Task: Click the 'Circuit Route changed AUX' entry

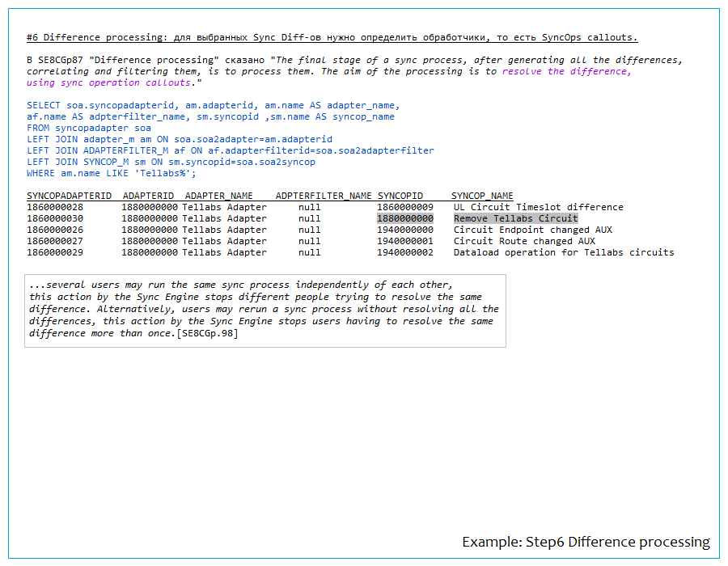Action: (x=524, y=241)
